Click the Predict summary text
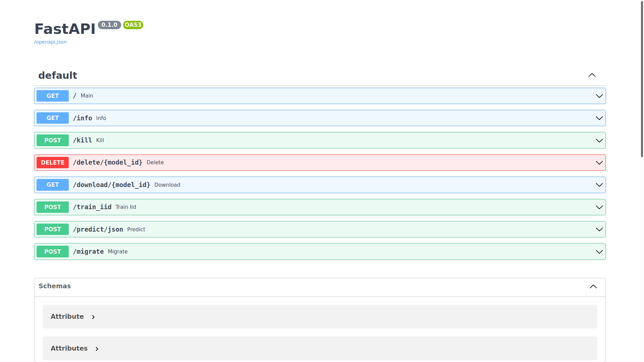 click(136, 229)
